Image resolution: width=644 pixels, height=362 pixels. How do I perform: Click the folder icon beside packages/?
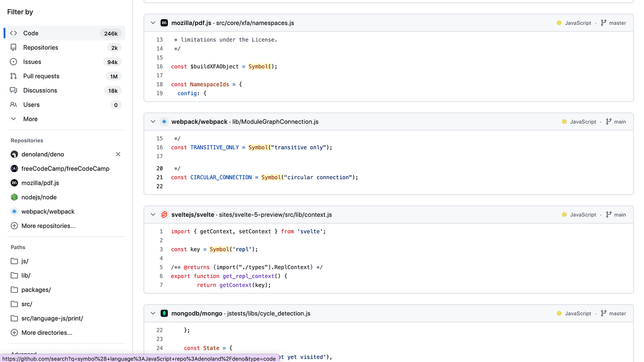14,289
